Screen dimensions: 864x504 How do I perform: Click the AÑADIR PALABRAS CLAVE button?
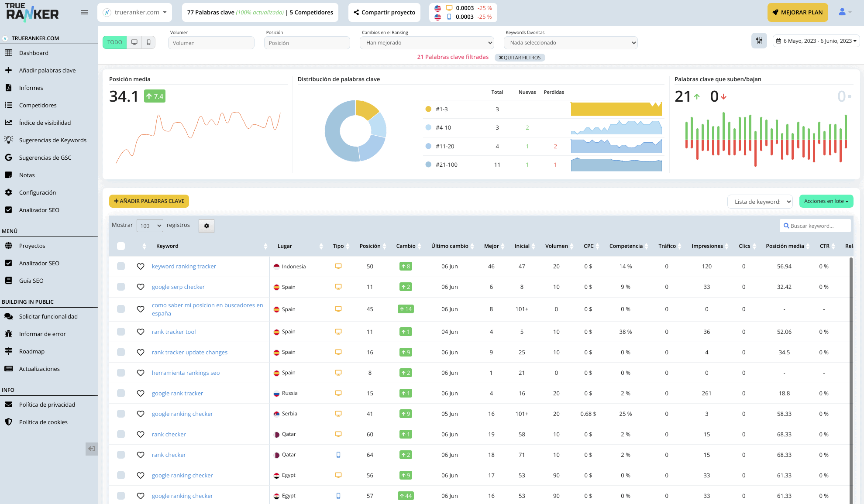[149, 201]
